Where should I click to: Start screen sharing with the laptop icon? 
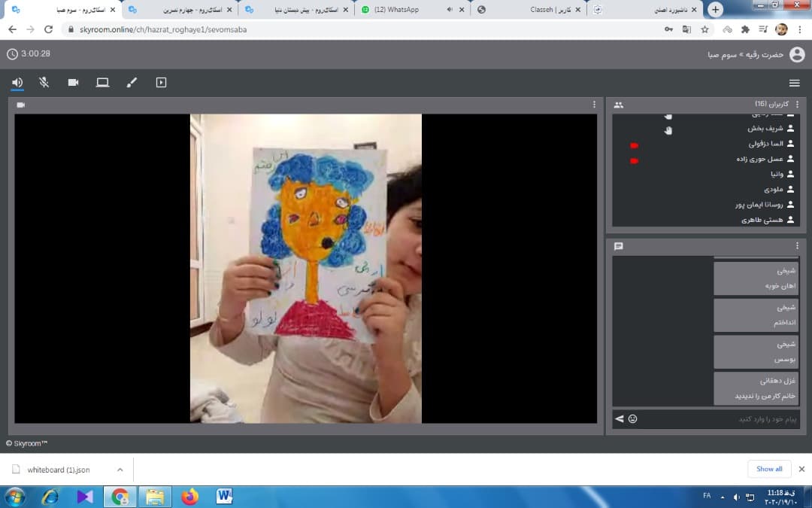coord(102,83)
